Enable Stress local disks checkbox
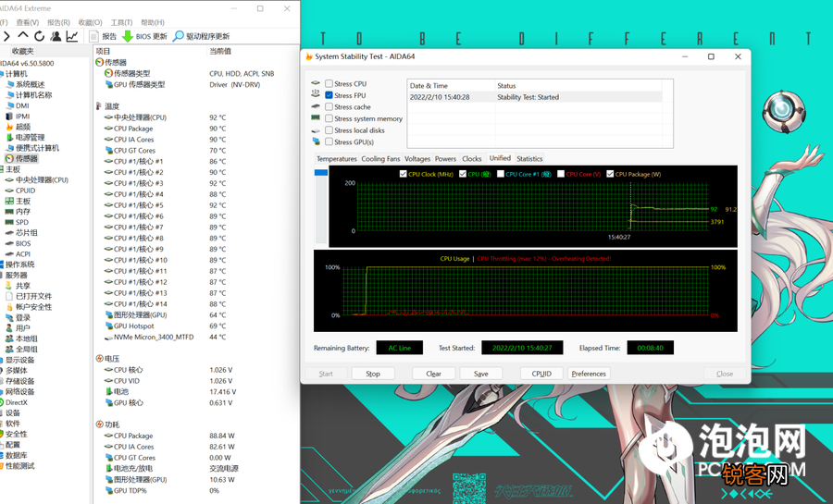The width and height of the screenshot is (833, 504). [x=329, y=130]
